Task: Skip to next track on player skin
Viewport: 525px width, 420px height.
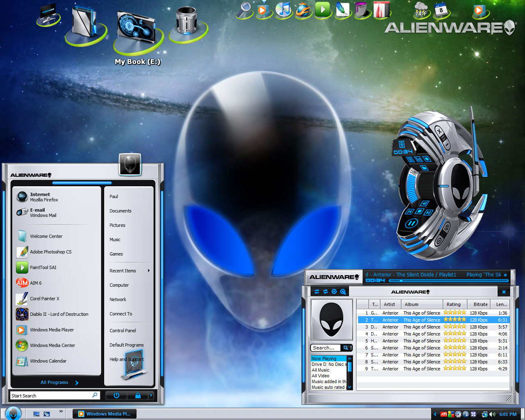Action: (x=428, y=212)
